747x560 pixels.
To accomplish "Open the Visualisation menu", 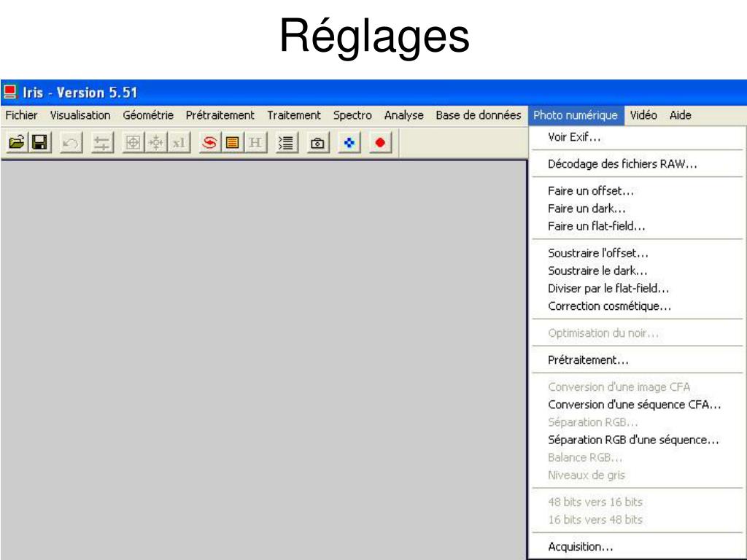I will [80, 115].
